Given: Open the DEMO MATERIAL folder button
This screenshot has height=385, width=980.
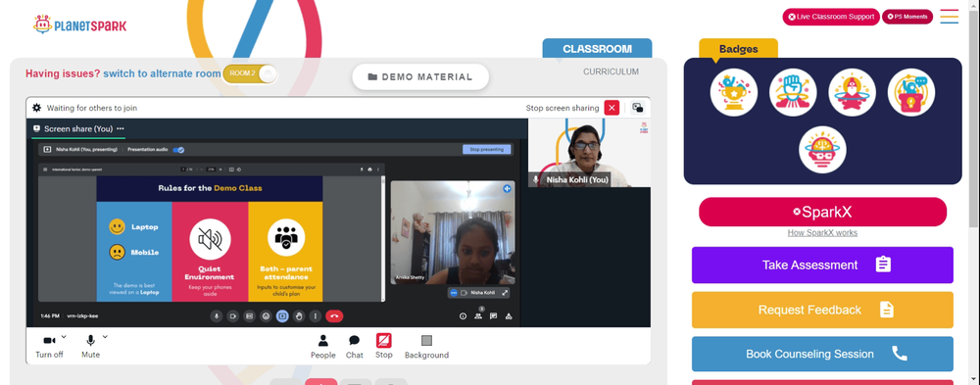Looking at the screenshot, I should (420, 76).
